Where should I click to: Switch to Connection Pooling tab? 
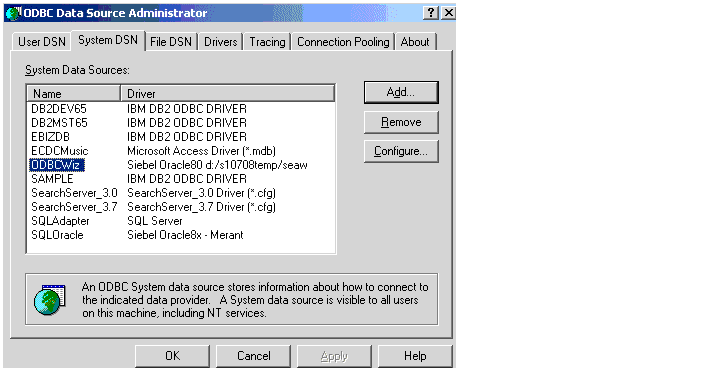point(343,42)
